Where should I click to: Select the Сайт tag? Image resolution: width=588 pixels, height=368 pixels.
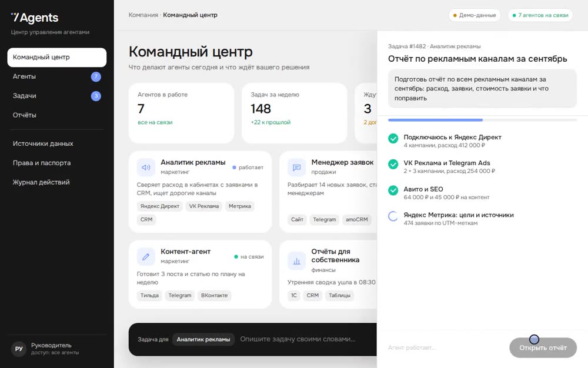click(297, 220)
